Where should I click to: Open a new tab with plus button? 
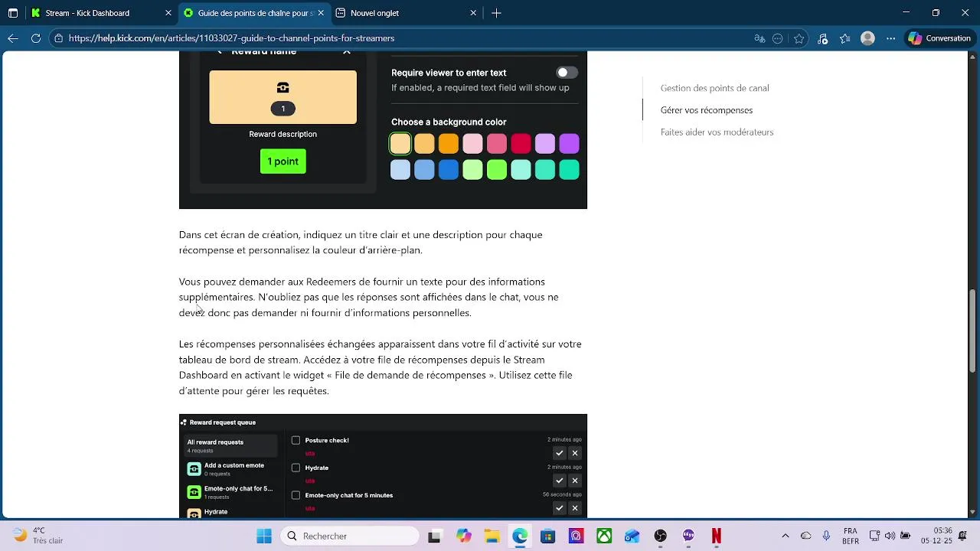click(x=496, y=13)
